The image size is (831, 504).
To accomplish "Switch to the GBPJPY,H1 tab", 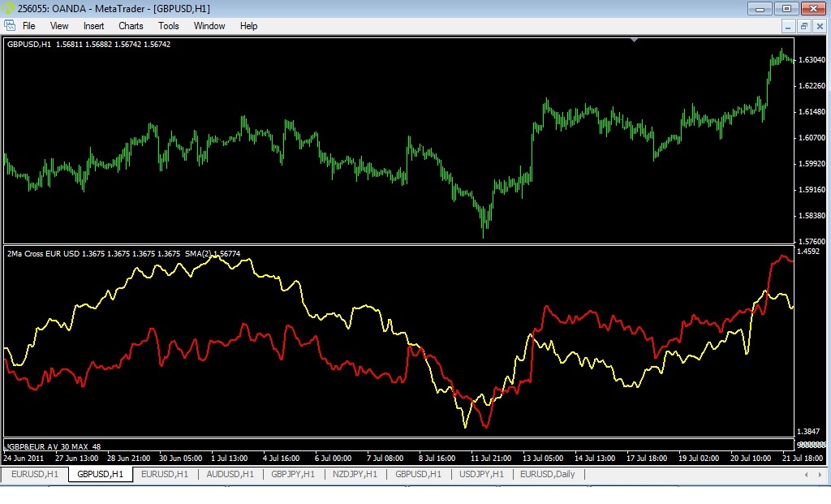I will (x=293, y=474).
